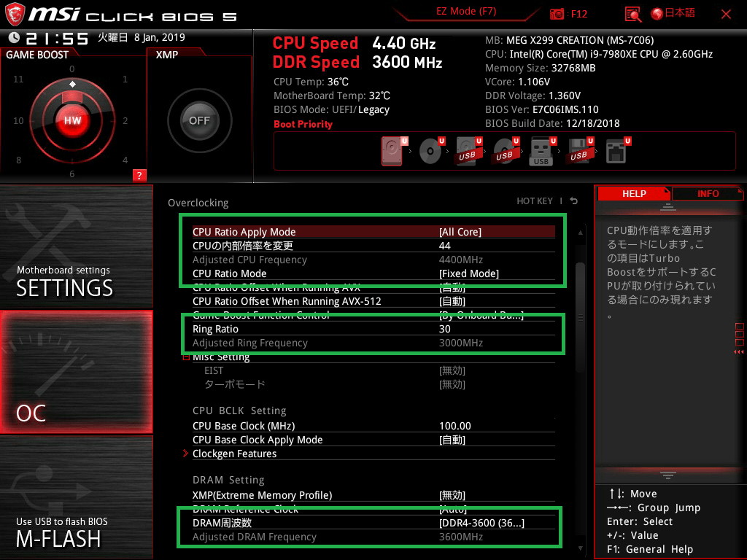Click the BIOS Ver E7C06IMS.110 text
Viewport: 747px width, 560px height.
pyautogui.click(x=542, y=109)
